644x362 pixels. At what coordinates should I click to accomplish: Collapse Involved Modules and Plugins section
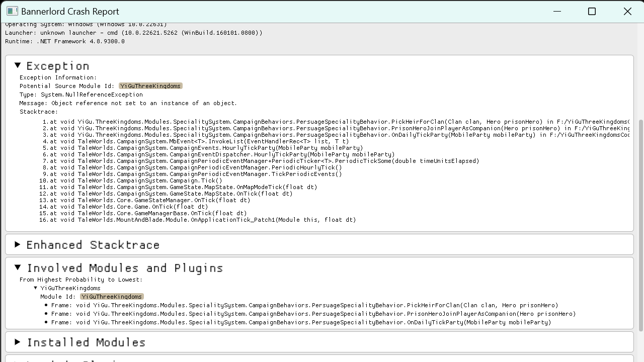tap(18, 267)
